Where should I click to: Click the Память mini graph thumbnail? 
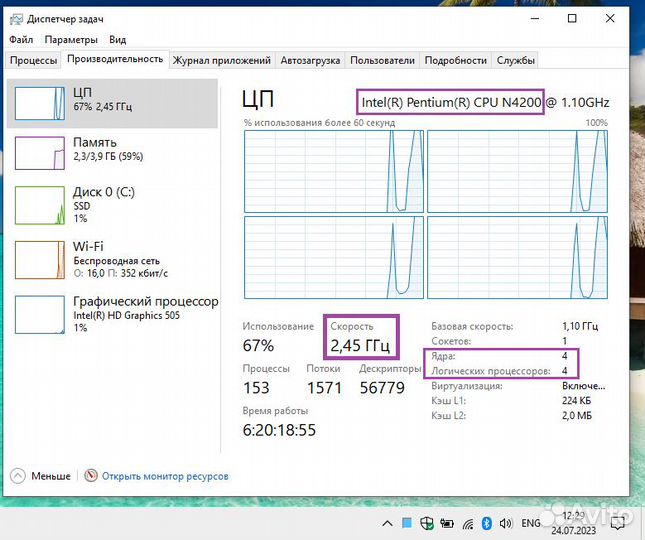(40, 153)
